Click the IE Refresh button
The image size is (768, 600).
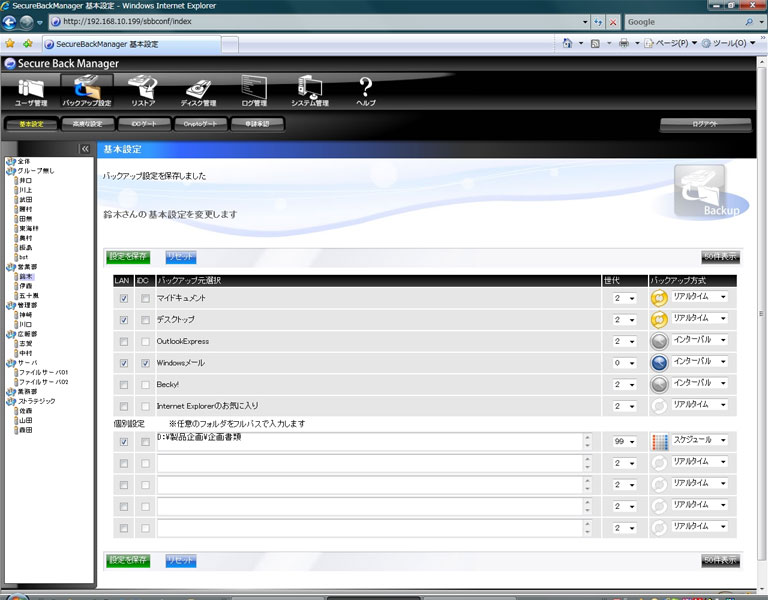tap(598, 22)
